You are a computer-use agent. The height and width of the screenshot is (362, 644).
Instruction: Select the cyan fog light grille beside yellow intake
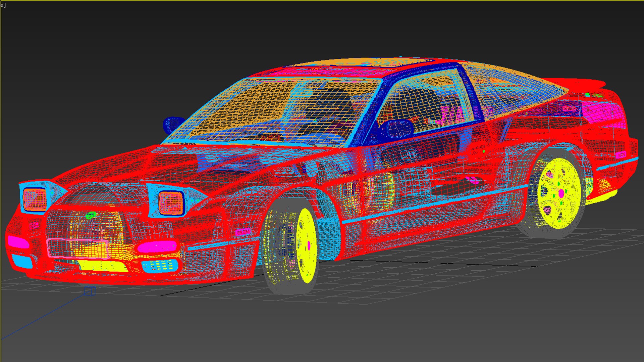point(160,266)
